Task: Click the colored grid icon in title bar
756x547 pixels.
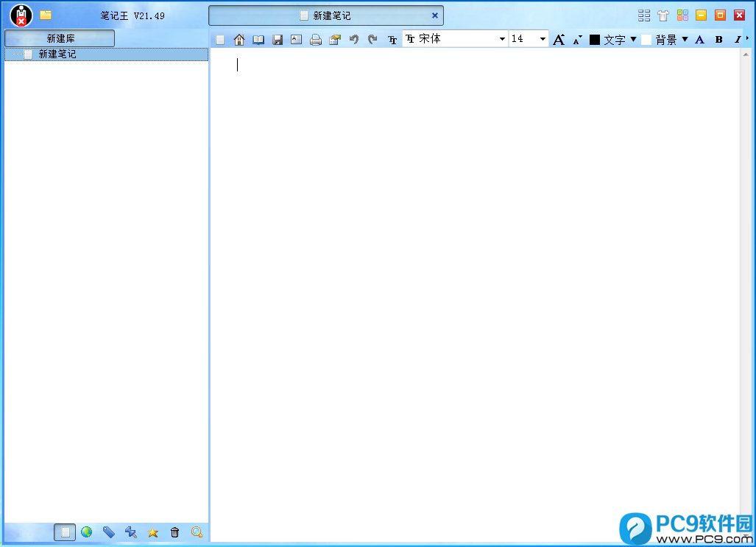Action: click(682, 15)
